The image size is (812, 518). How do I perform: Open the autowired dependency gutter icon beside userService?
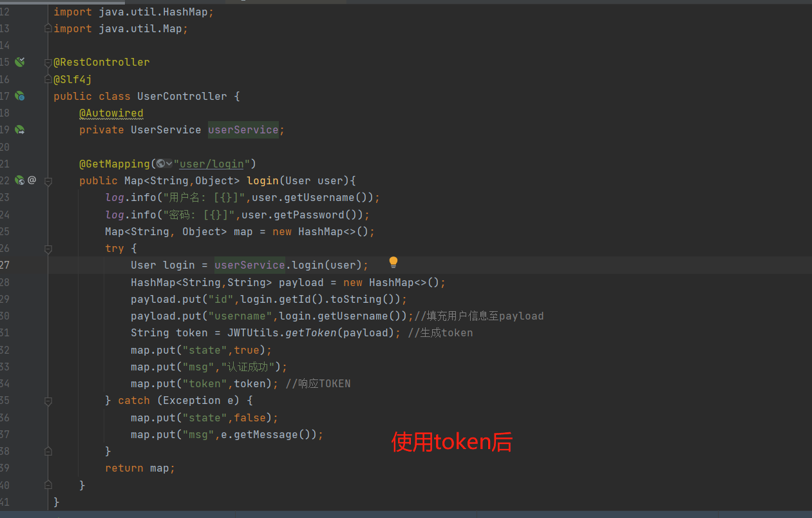(x=20, y=129)
